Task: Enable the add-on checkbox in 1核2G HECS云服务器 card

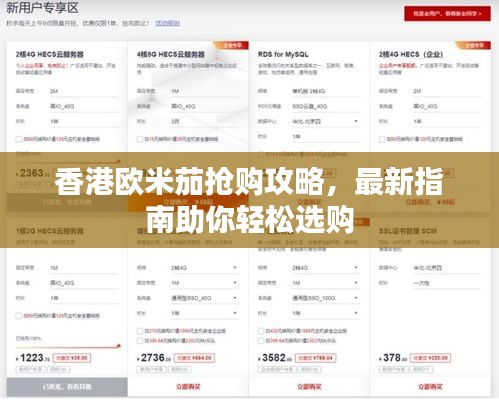Action: point(19,315)
